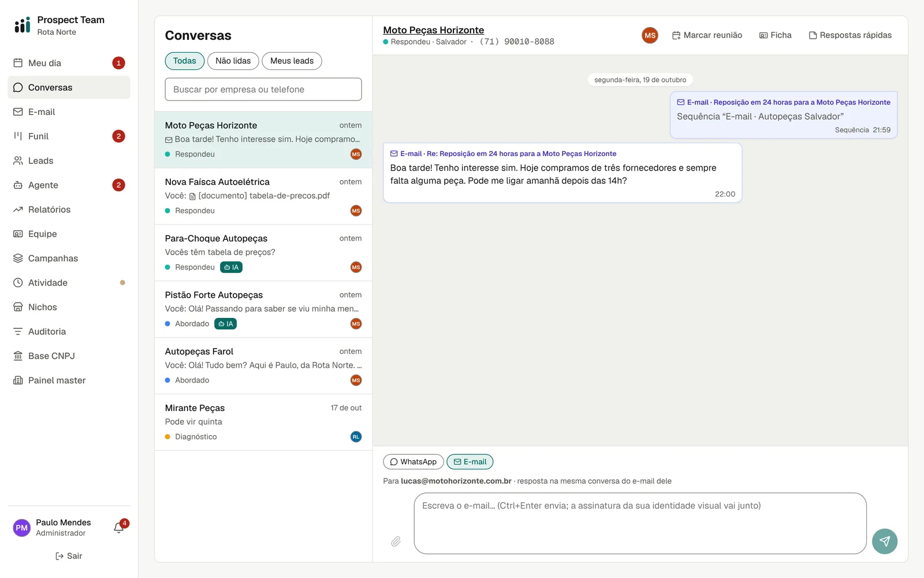Open the Agente robot icon
The width and height of the screenshot is (924, 578).
18,185
